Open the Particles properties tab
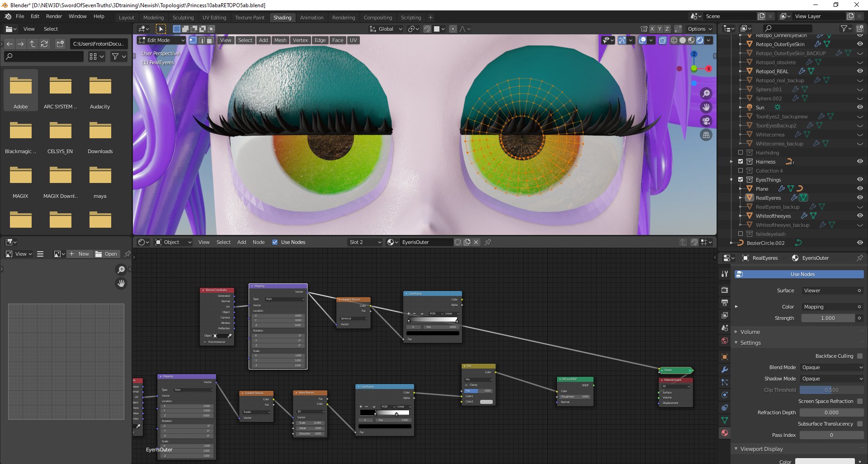 coord(725,382)
